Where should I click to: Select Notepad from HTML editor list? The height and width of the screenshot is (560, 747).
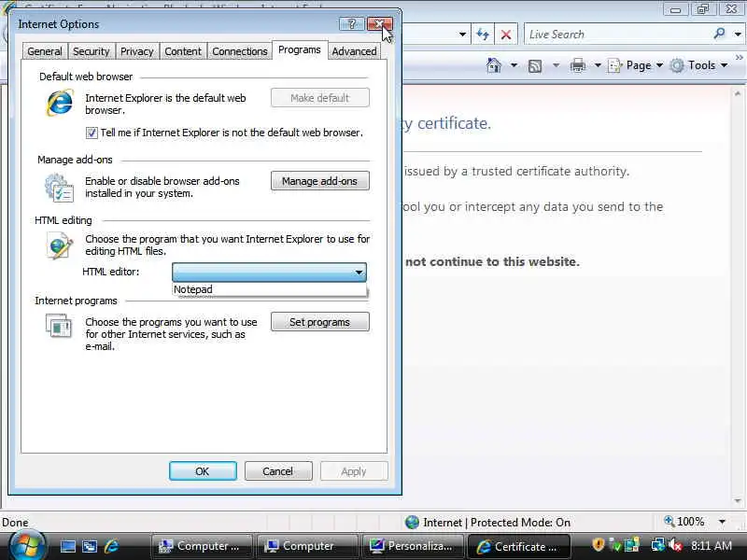pos(269,289)
